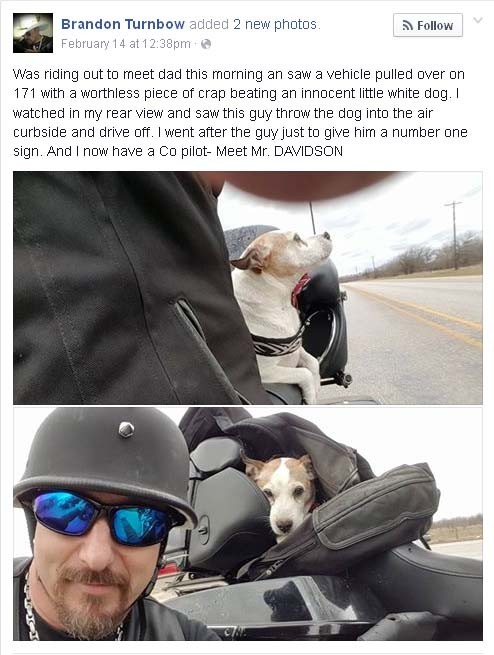Click the road with yellow lines in top photo
Viewport: 494px width, 655px height.
413,334
